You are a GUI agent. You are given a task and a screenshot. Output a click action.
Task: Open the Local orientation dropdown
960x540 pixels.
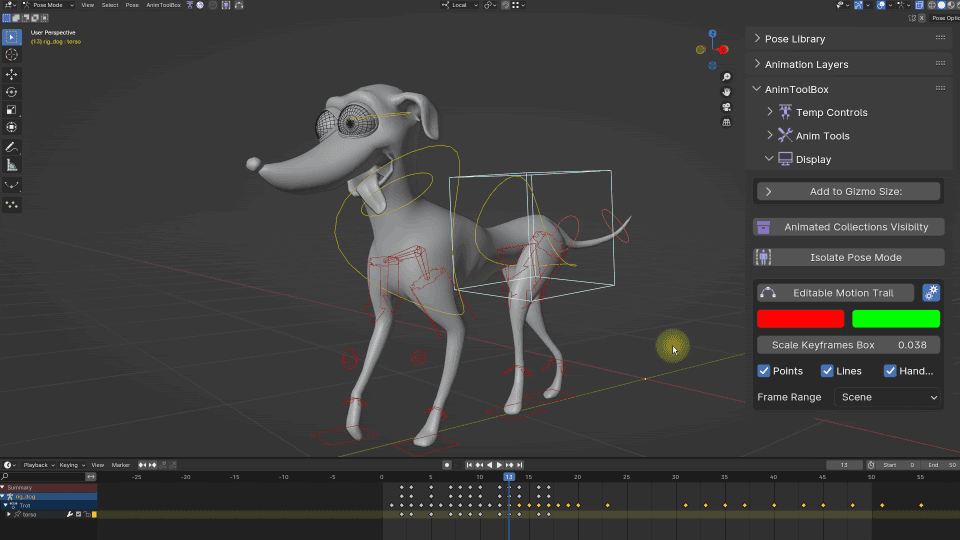pos(459,5)
